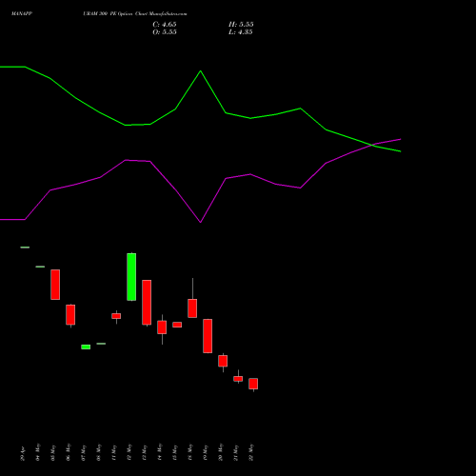Click the '06 May' date label
The width and height of the screenshot is (476, 476).
pyautogui.click(x=69, y=452)
